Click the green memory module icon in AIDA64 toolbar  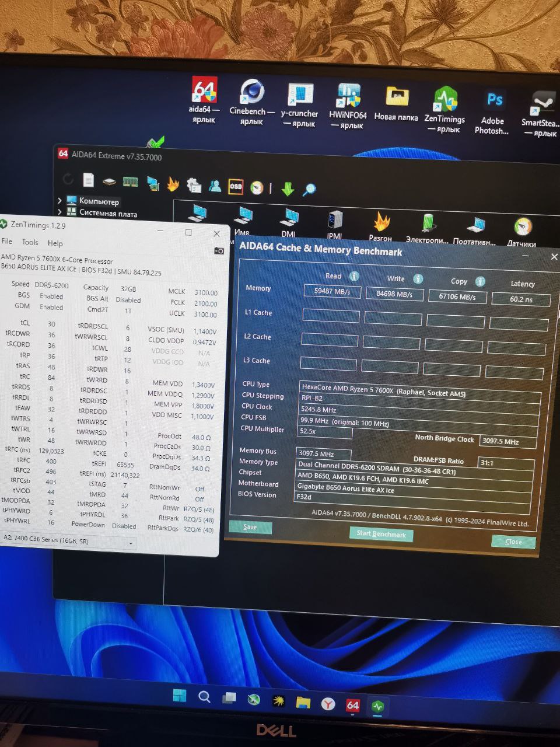(x=129, y=181)
